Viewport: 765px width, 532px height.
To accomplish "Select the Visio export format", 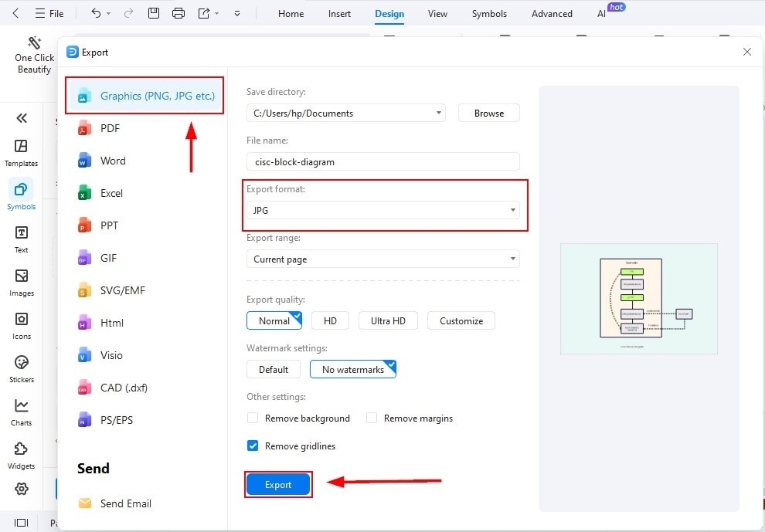I will coord(111,355).
